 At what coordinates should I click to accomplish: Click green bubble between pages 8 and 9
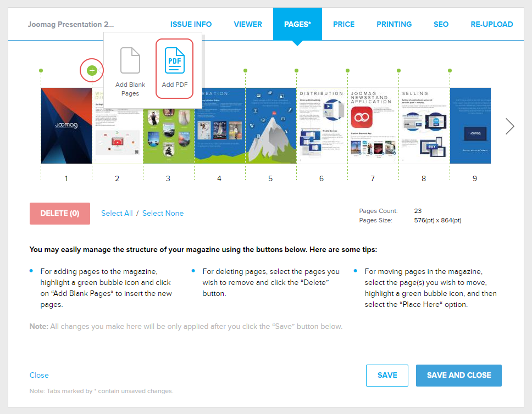450,70
